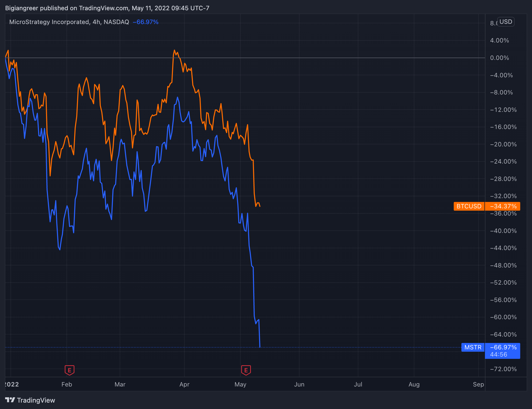Click the blue -66.97% axis price label
The image size is (532, 409).
[503, 347]
